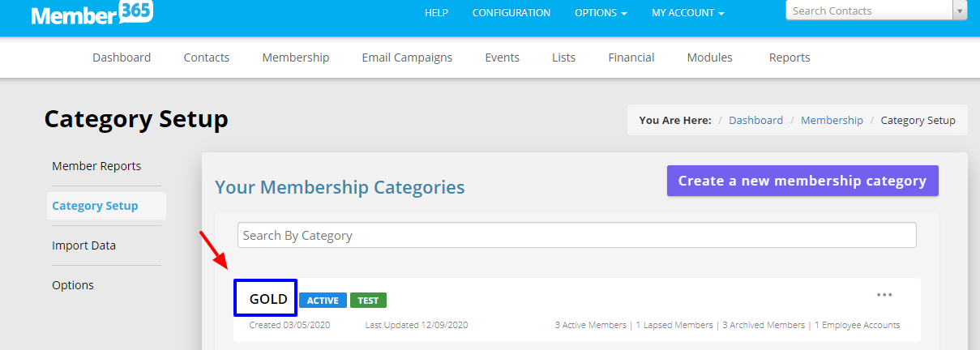Click Create a new membership category

[x=802, y=181]
